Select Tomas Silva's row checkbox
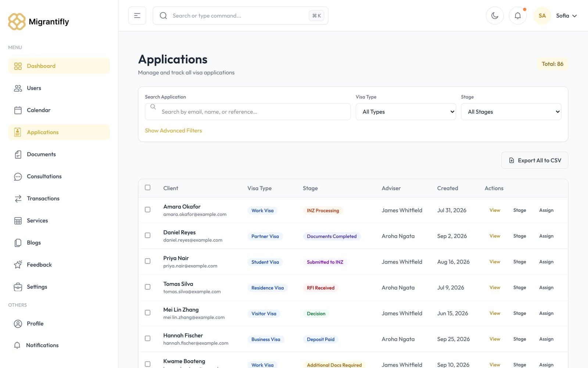588x368 pixels. tap(147, 287)
